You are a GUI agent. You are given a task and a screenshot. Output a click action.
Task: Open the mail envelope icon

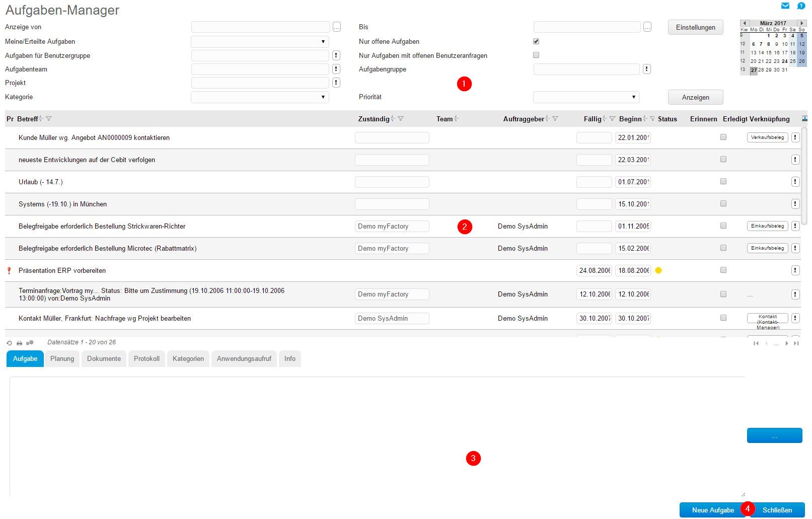[785, 6]
